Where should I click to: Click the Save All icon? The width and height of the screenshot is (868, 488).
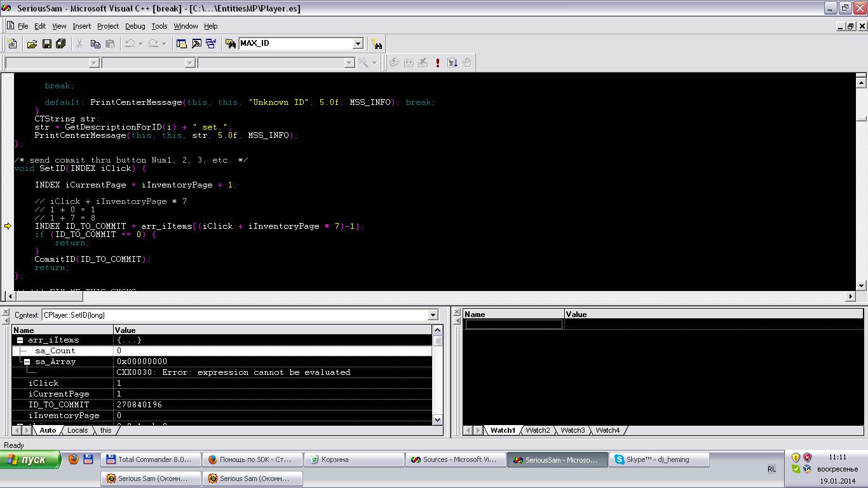61,43
